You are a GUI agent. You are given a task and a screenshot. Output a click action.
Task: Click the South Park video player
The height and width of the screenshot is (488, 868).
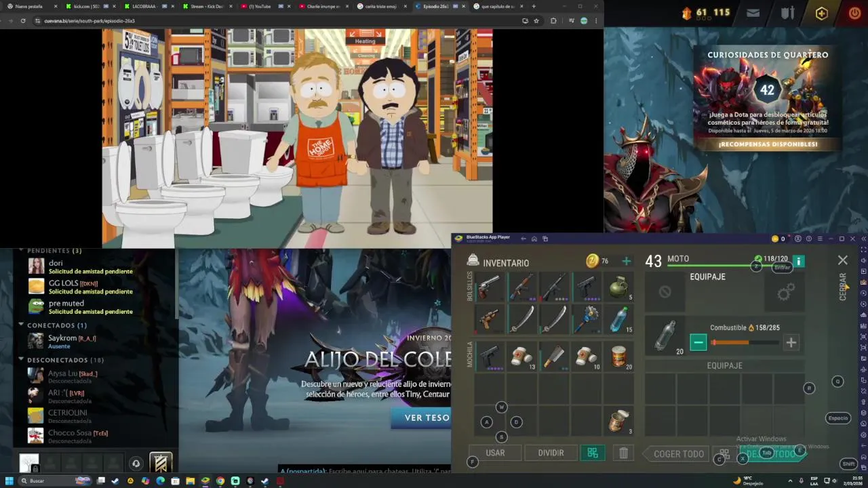297,138
